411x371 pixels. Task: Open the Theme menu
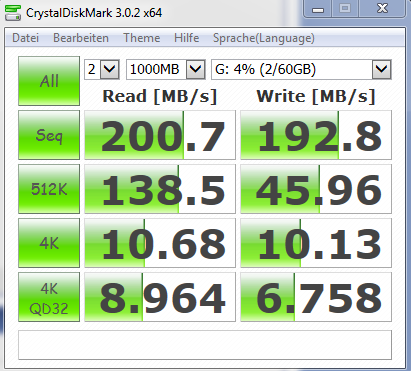point(142,38)
